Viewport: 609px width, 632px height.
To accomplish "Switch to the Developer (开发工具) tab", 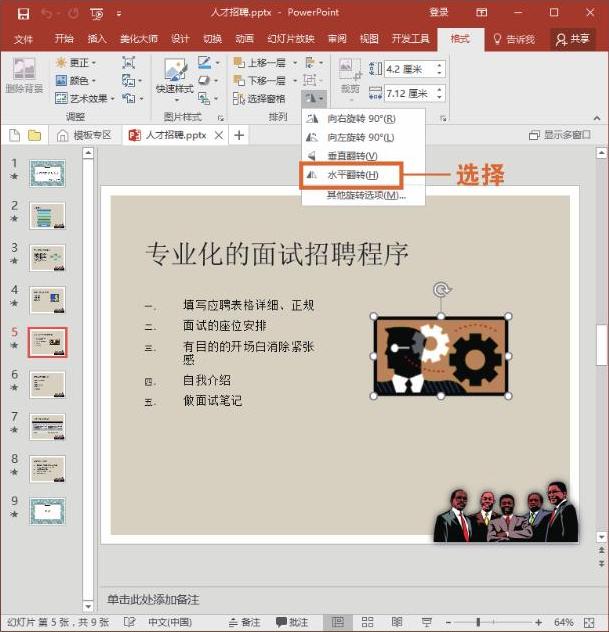I will click(410, 39).
